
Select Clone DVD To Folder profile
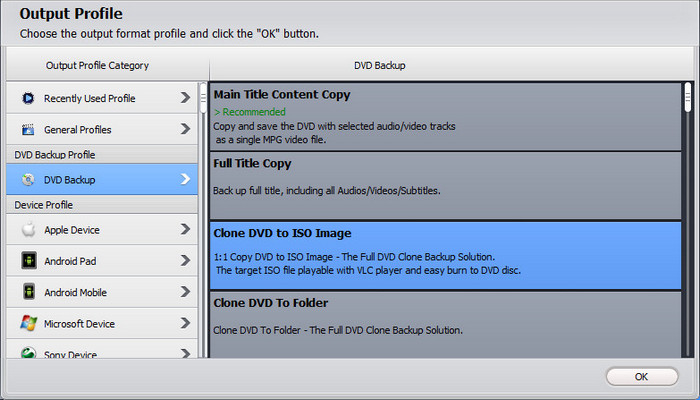(x=446, y=325)
